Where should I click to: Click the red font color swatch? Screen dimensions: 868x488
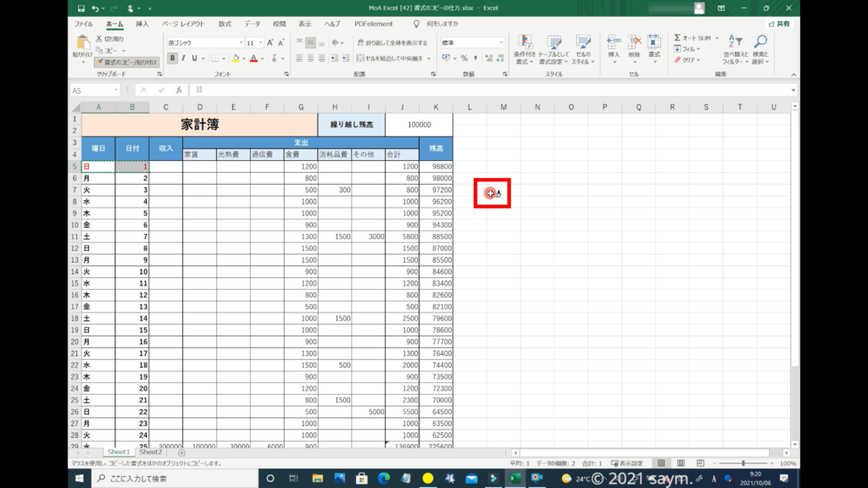coord(254,58)
